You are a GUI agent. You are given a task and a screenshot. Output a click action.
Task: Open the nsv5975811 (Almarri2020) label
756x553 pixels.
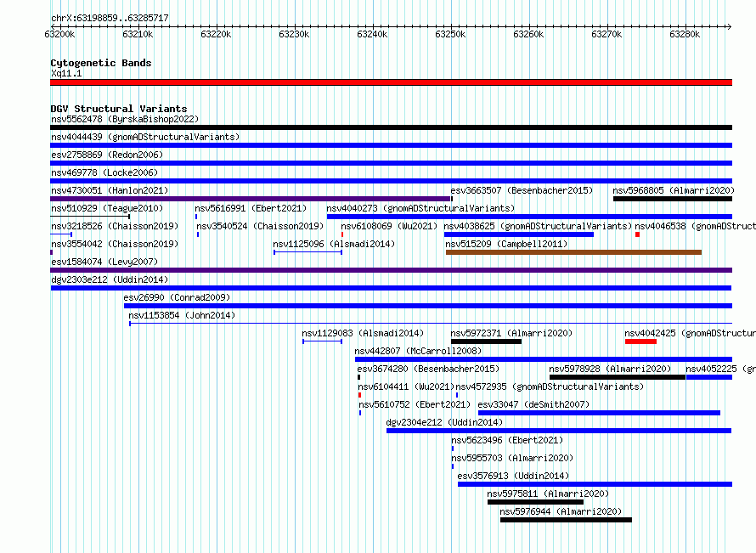point(548,494)
